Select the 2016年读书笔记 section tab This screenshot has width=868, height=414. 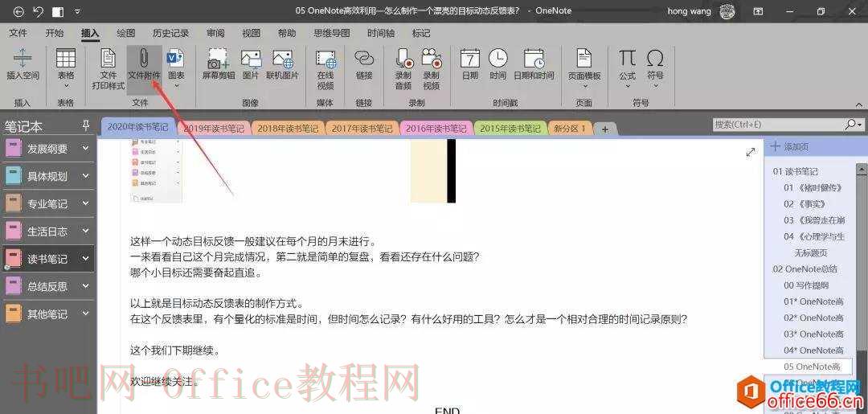[436, 129]
